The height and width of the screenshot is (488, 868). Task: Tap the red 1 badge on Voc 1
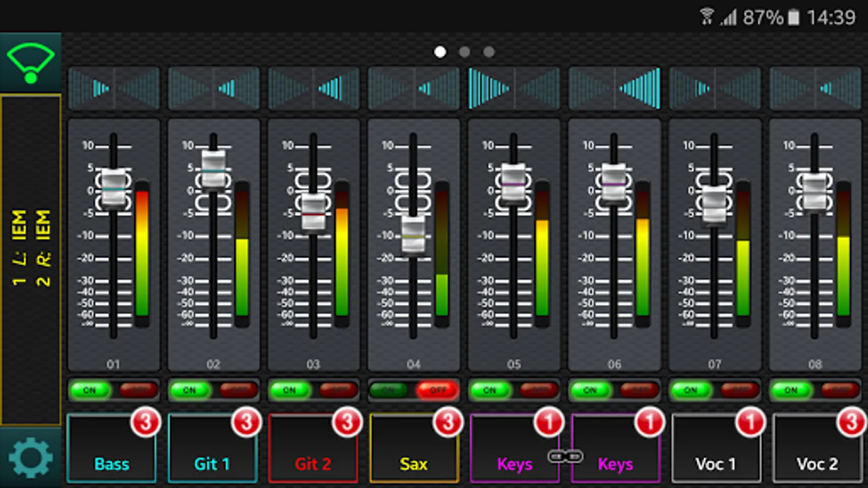coord(750,422)
